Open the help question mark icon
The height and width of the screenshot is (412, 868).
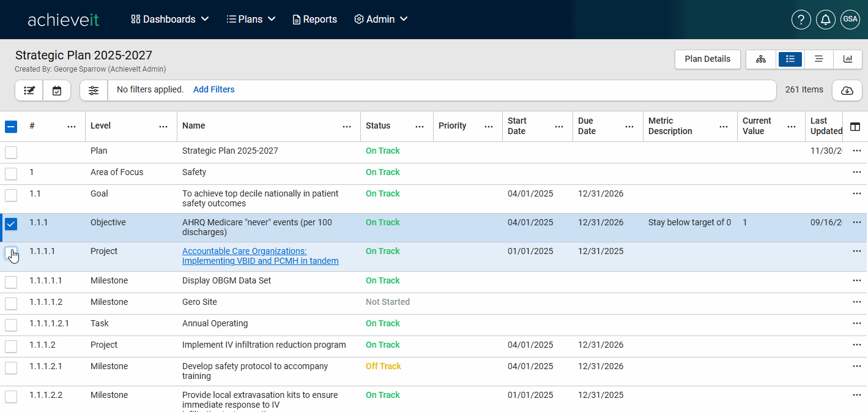(x=801, y=20)
